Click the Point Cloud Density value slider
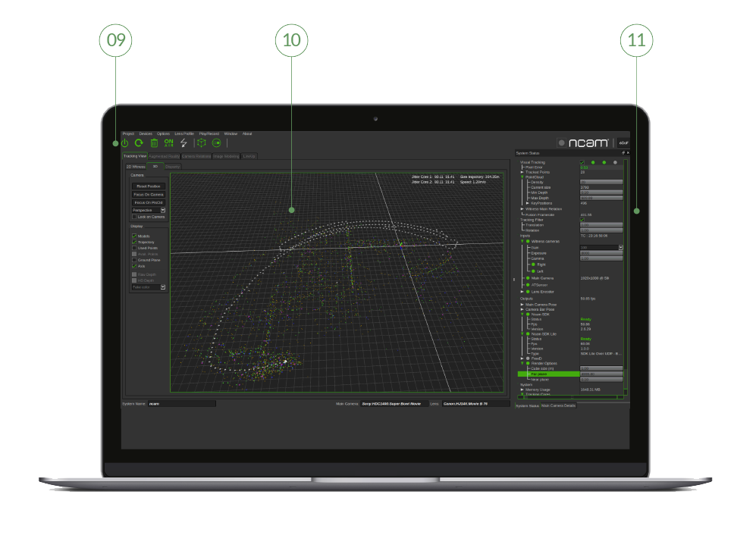 [601, 183]
